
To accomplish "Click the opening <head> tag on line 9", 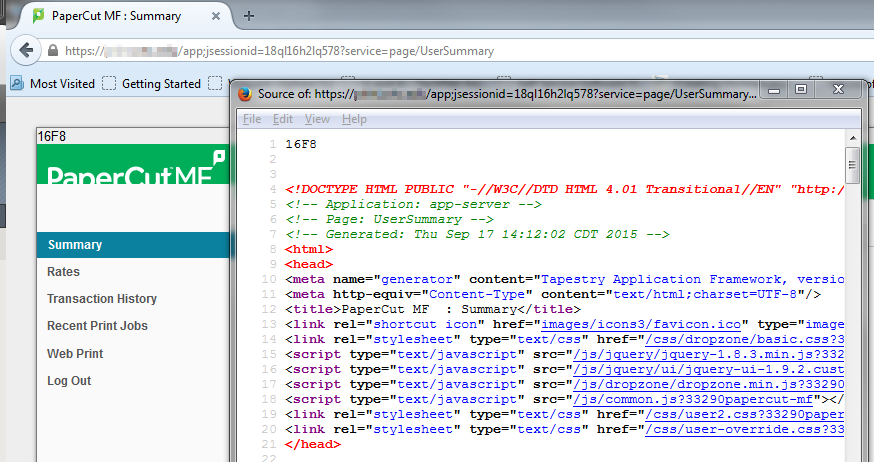I will (309, 265).
